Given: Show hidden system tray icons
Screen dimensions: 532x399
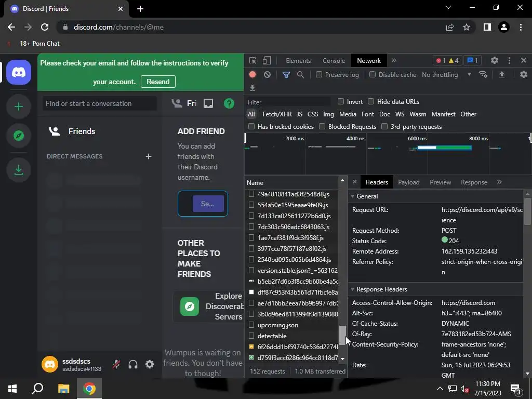Looking at the screenshot, I should coord(440,389).
